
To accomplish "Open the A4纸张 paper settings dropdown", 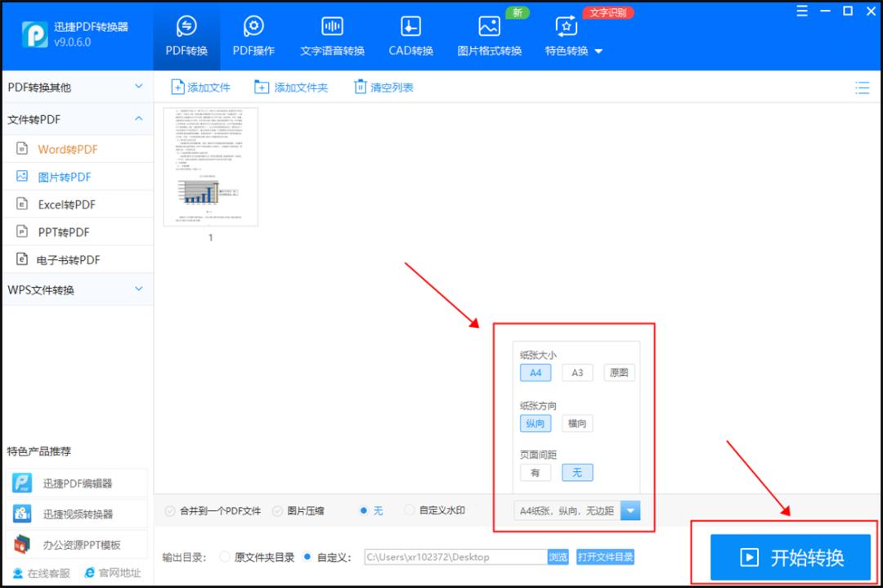I will click(x=630, y=509).
